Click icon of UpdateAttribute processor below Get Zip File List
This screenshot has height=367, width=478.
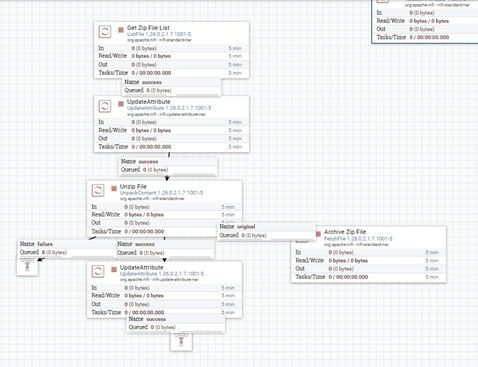pos(105,106)
